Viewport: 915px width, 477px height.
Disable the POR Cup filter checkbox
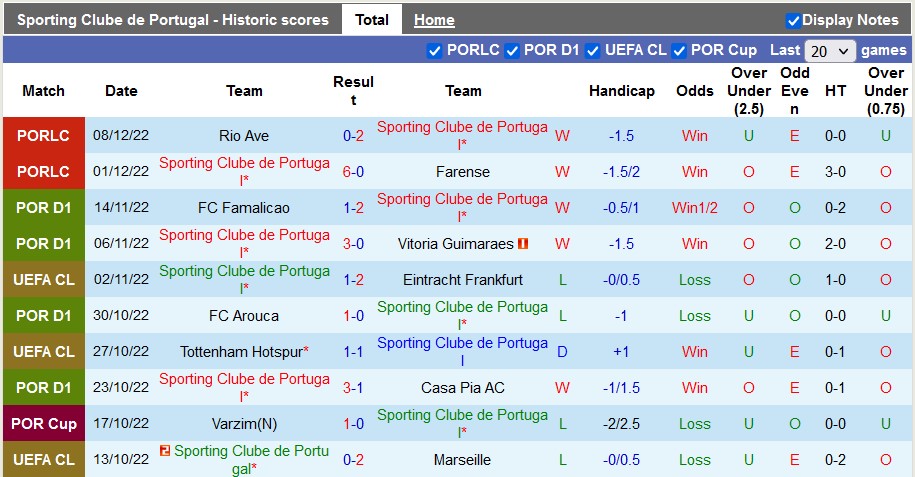(679, 50)
